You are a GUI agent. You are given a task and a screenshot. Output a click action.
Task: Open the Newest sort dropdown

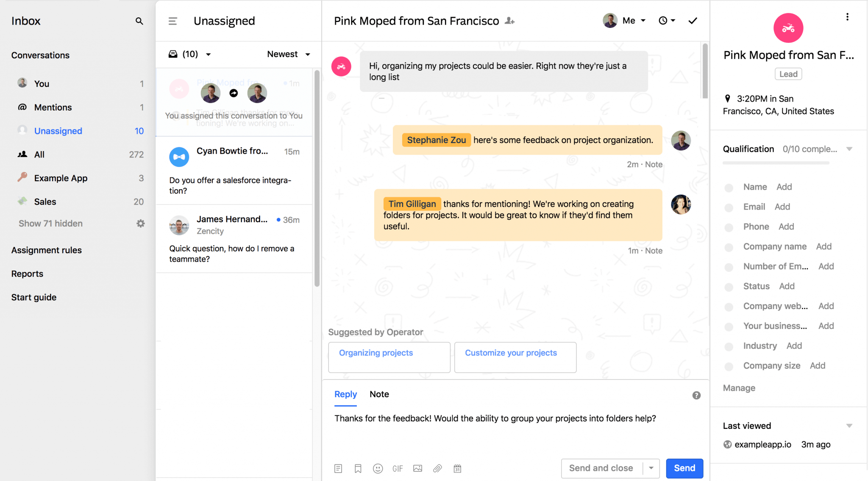tap(288, 54)
